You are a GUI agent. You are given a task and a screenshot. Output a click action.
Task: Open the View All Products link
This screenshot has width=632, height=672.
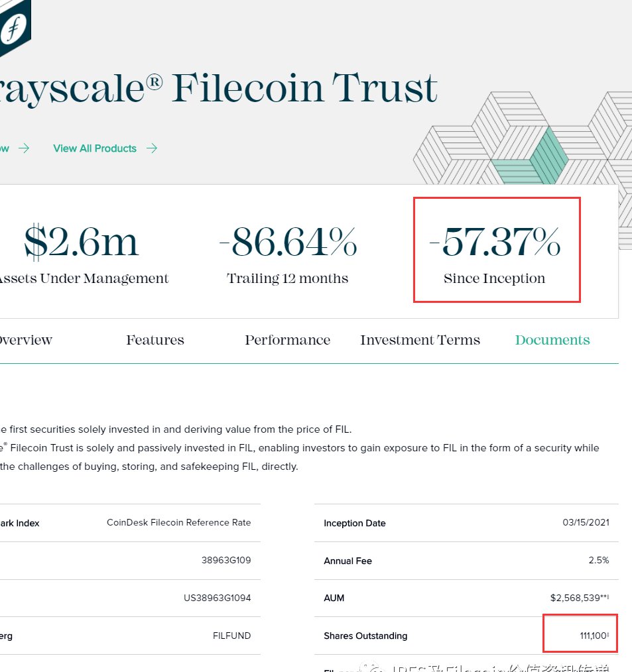95,148
